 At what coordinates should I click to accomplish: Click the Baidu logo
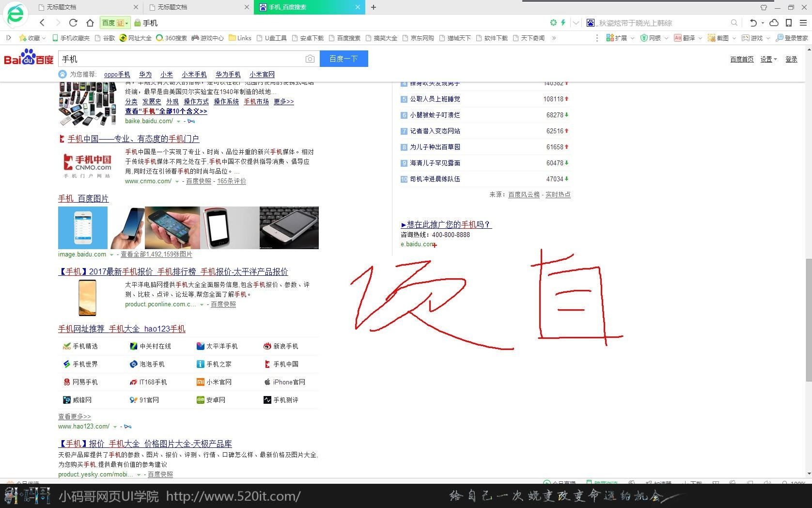coord(29,57)
